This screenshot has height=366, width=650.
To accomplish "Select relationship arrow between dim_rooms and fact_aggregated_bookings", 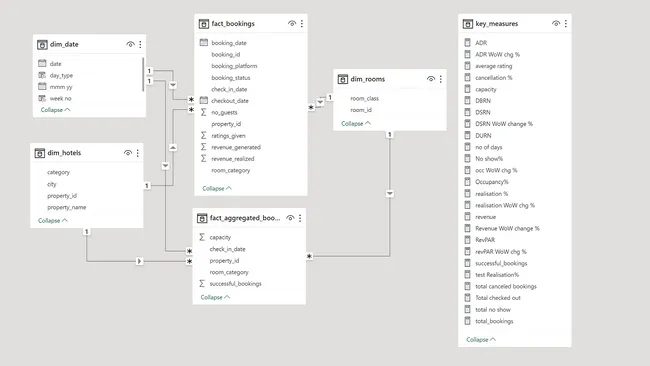I will [390, 194].
